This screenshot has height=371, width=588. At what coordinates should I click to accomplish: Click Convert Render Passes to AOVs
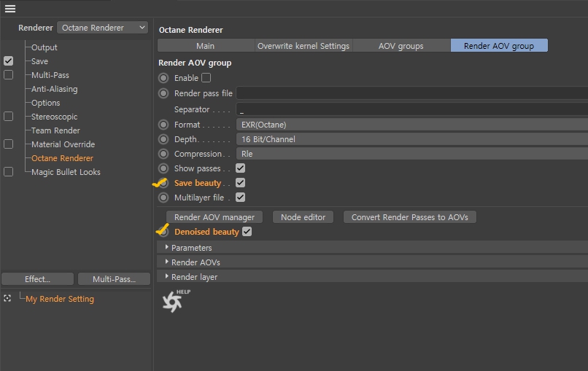pos(410,217)
